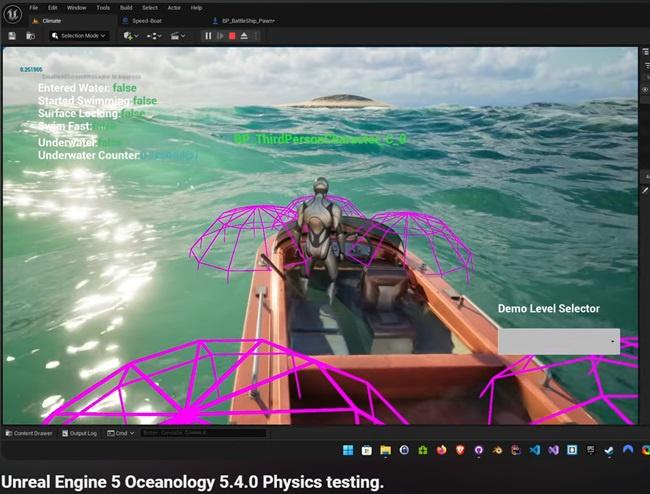Open the Demo Level Selector combo box
The image size is (650, 494).
559,341
